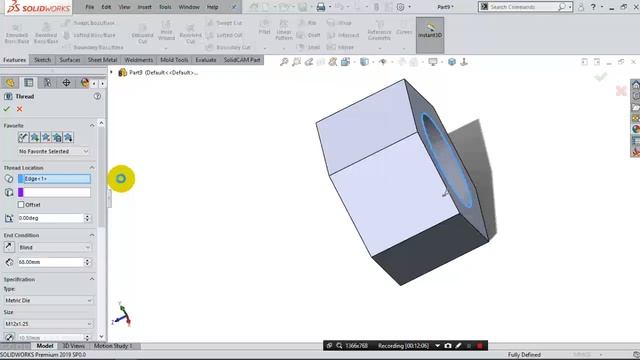Open the File menu

[90, 7]
